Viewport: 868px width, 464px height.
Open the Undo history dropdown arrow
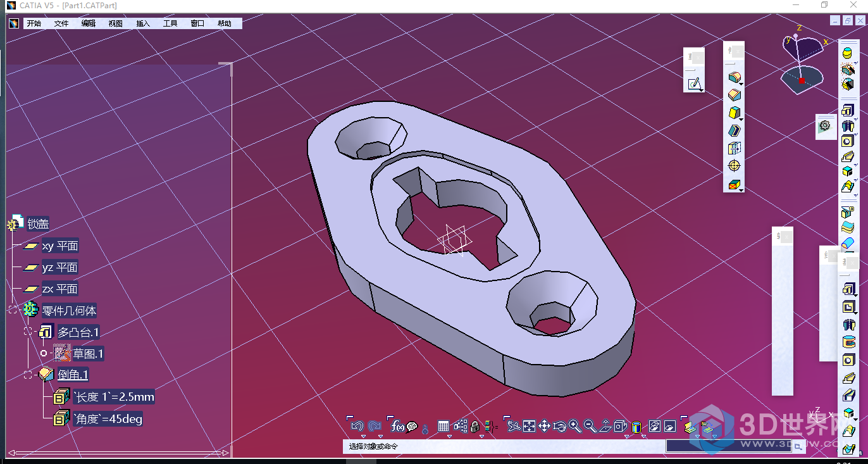(363, 436)
